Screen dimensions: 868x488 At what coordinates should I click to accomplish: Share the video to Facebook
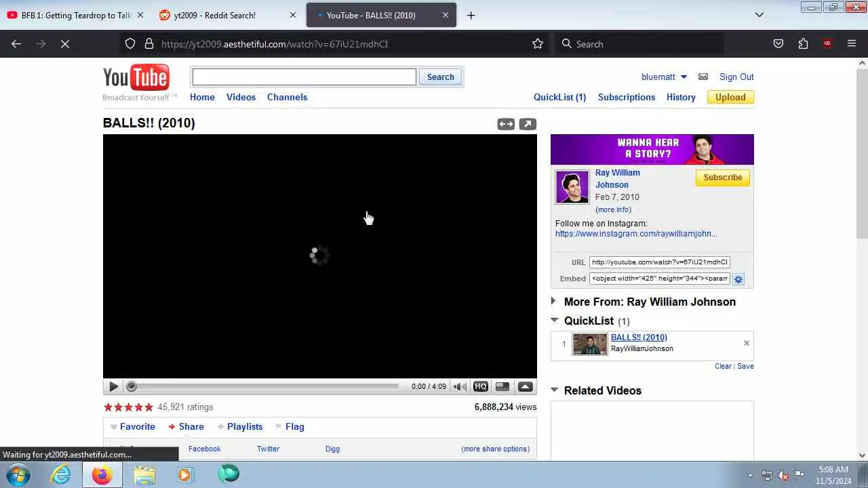pyautogui.click(x=204, y=449)
